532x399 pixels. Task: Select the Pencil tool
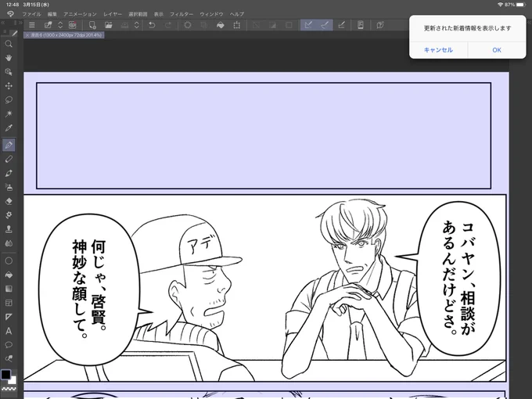9,159
